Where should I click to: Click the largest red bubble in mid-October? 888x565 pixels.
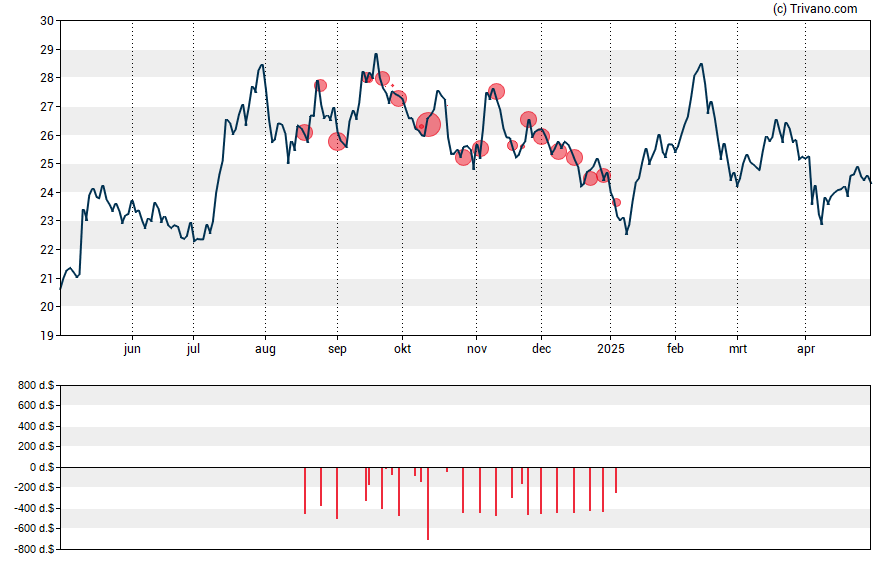428,125
